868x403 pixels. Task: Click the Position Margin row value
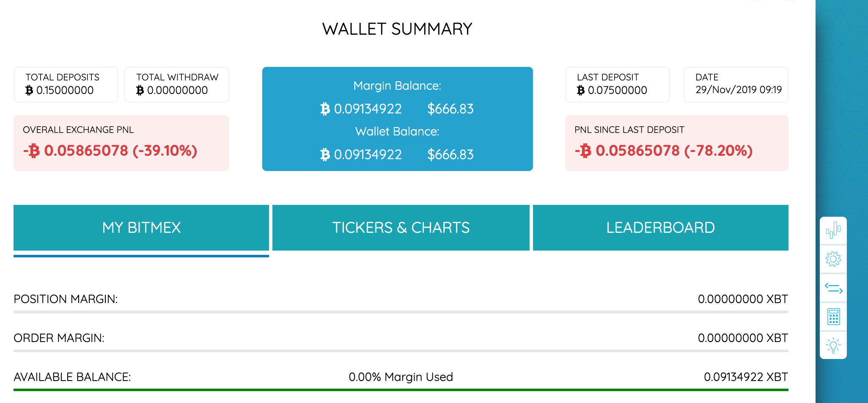(x=742, y=299)
